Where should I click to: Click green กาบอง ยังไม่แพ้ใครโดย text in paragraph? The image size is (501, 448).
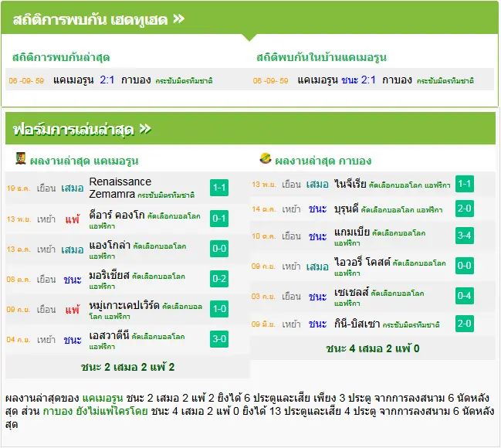coord(95,411)
